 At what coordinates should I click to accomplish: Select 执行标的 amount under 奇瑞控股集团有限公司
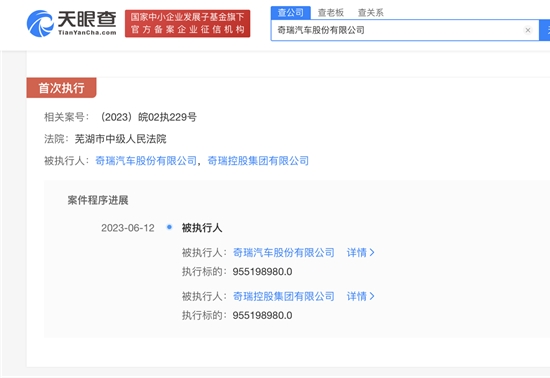tap(262, 316)
